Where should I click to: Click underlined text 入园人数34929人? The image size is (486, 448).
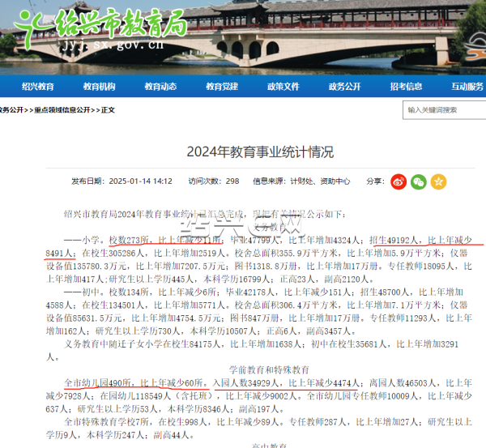click(x=245, y=383)
